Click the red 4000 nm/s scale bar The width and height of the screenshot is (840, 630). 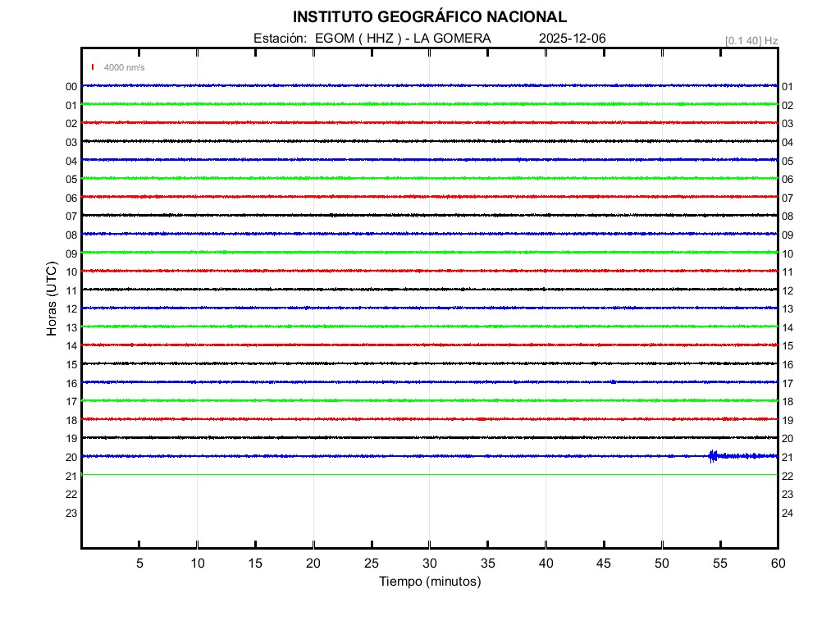pos(93,67)
